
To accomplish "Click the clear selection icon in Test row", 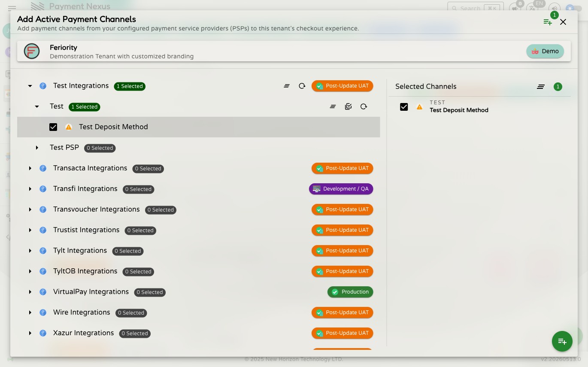I will click(x=333, y=106).
